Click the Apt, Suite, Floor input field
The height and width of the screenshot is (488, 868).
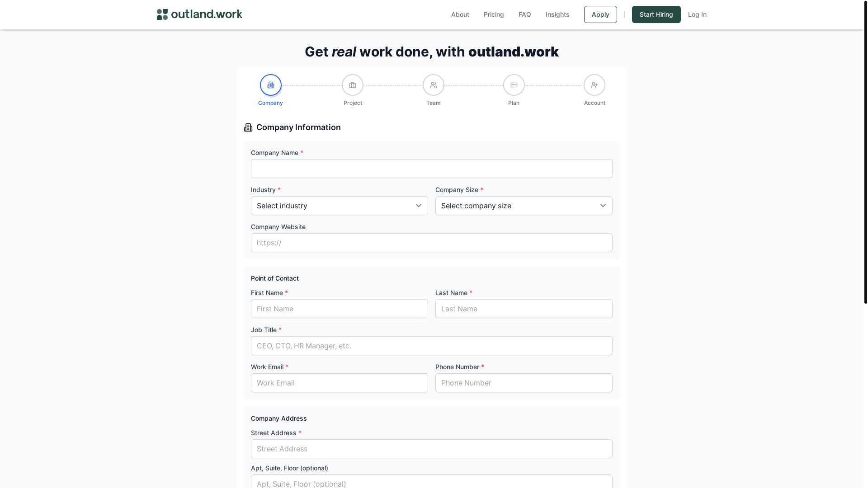click(x=432, y=482)
